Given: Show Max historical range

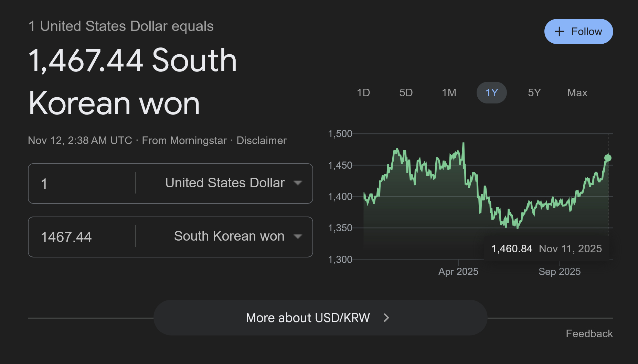Looking at the screenshot, I should 577,93.
